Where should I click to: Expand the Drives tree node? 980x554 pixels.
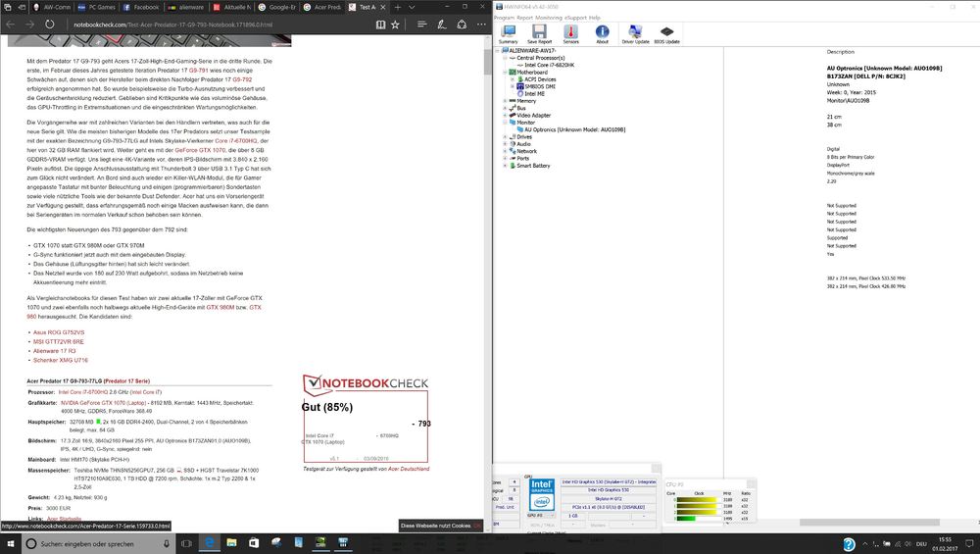click(x=505, y=136)
